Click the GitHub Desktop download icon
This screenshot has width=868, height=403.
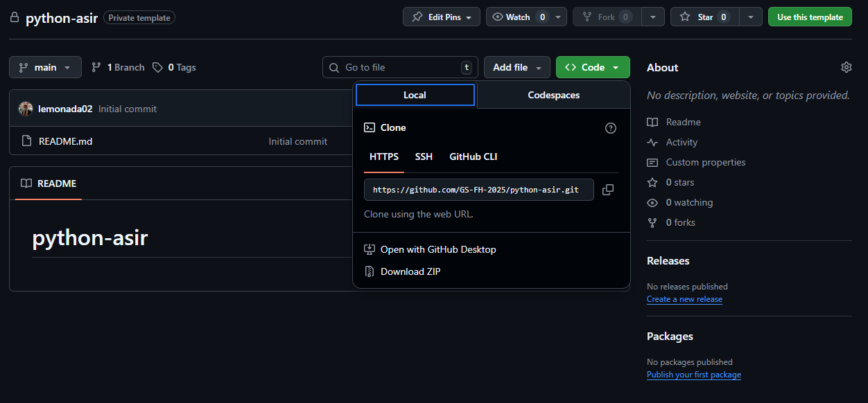[x=370, y=249]
